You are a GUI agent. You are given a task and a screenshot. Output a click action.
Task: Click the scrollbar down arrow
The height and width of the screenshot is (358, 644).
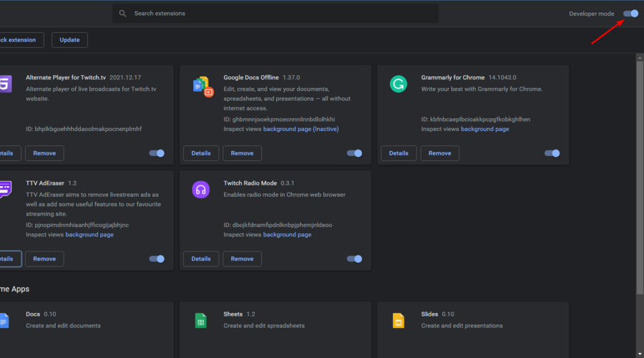click(640, 354)
